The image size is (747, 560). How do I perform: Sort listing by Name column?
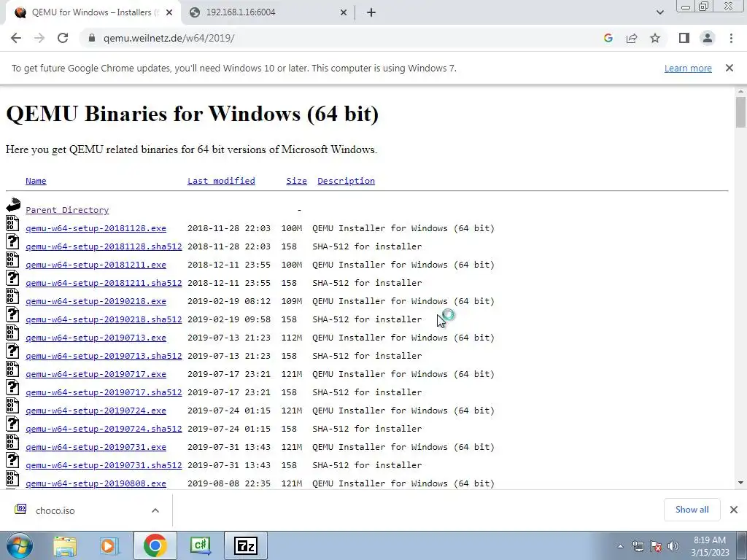[x=36, y=181]
